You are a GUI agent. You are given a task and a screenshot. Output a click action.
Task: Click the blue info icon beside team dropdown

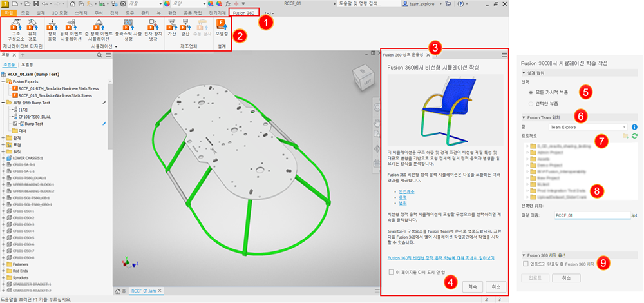click(634, 127)
